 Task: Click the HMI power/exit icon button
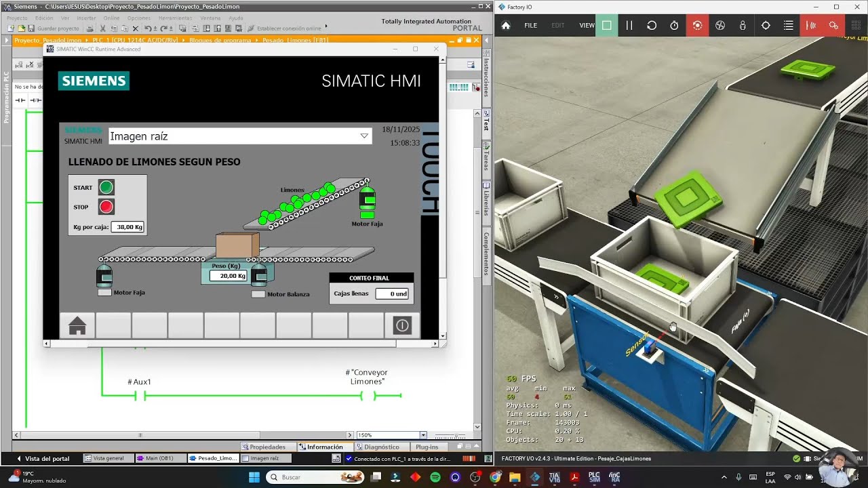click(x=402, y=326)
